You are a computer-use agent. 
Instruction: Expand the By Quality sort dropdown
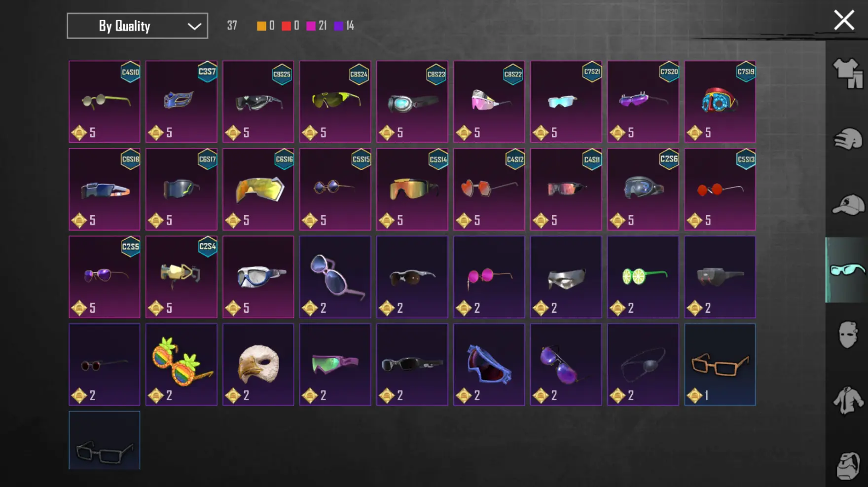(x=137, y=26)
